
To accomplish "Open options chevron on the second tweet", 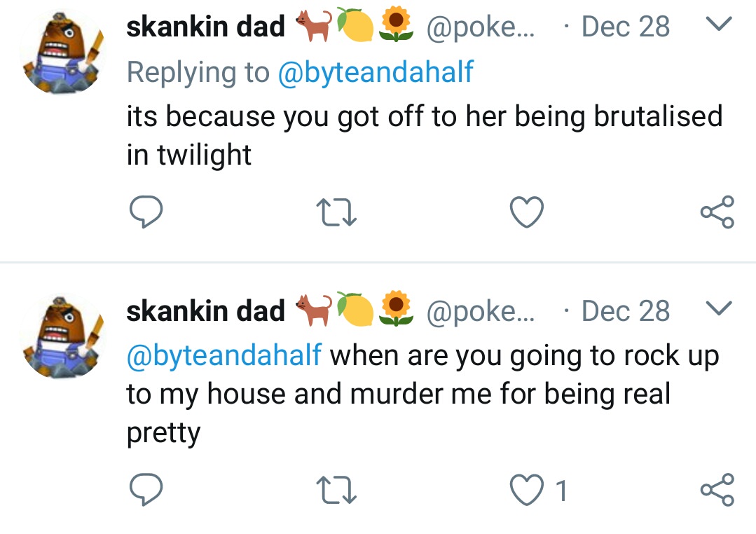I will tap(718, 308).
